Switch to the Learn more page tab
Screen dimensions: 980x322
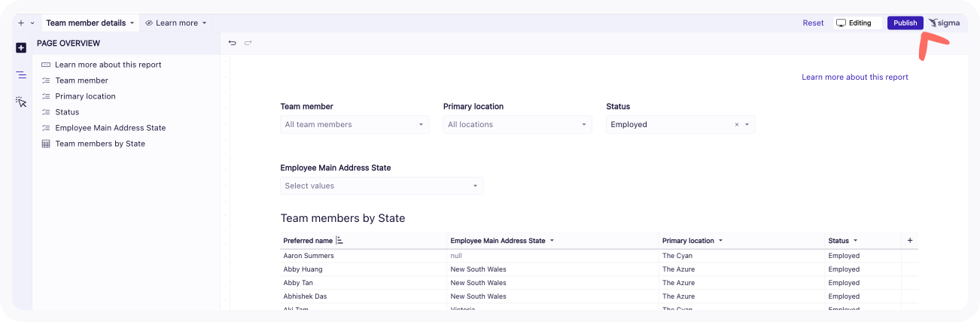pos(177,23)
